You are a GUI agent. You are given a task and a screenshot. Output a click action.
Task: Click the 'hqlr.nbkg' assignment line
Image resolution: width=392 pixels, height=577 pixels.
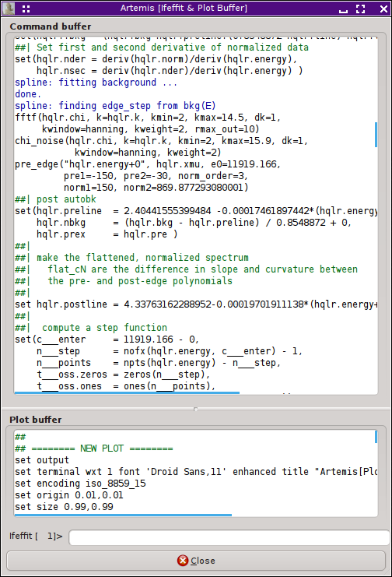(x=194, y=223)
